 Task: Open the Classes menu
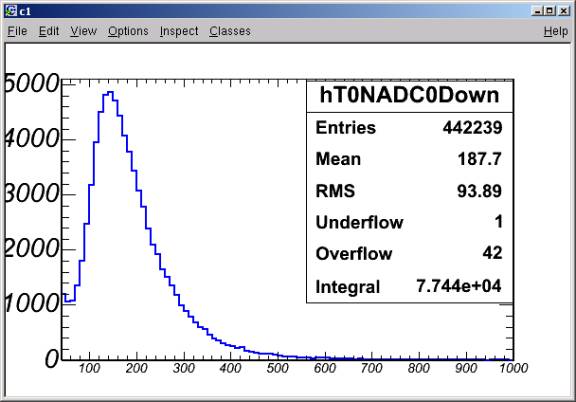[x=230, y=31]
